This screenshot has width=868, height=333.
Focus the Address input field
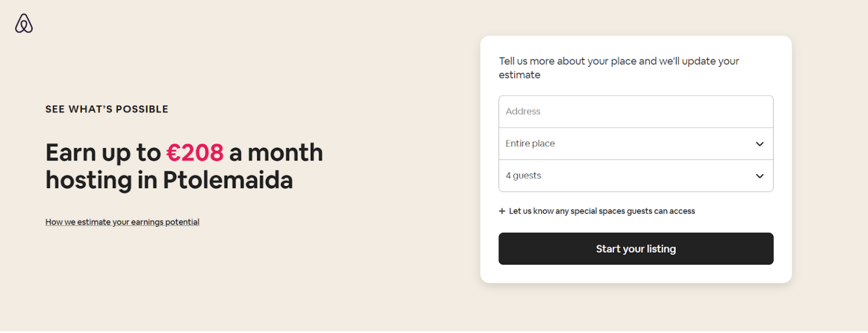pyautogui.click(x=635, y=111)
